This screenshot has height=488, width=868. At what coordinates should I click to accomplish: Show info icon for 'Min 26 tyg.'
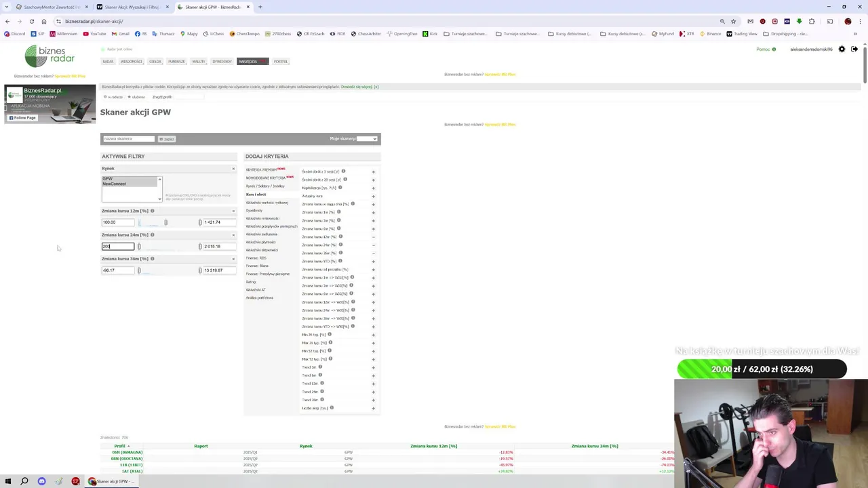pos(330,334)
